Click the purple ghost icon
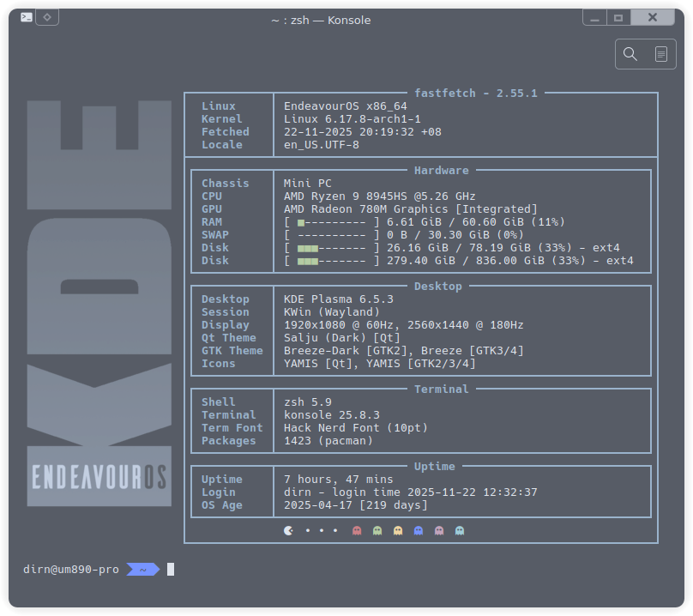Screen dimensions: 693x616 439,530
